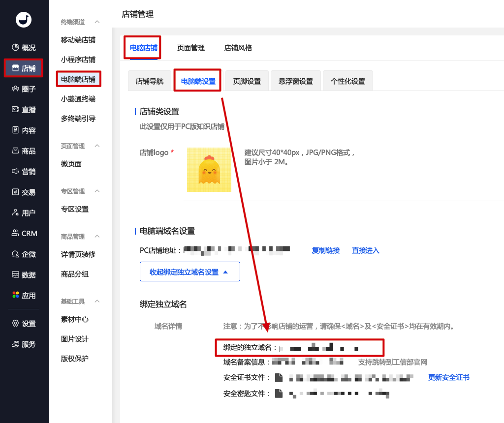The height and width of the screenshot is (423, 504).
Task: Switch to the 电脑店铺 tab
Action: click(x=143, y=48)
